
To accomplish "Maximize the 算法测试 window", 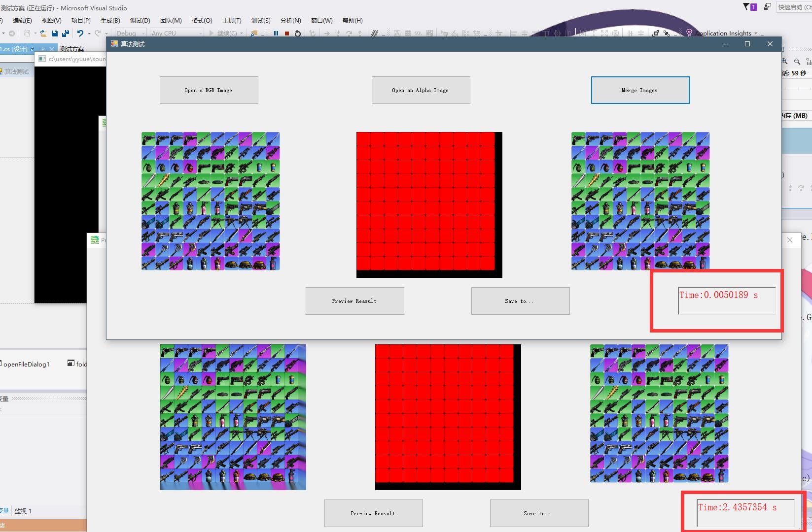I will (747, 44).
